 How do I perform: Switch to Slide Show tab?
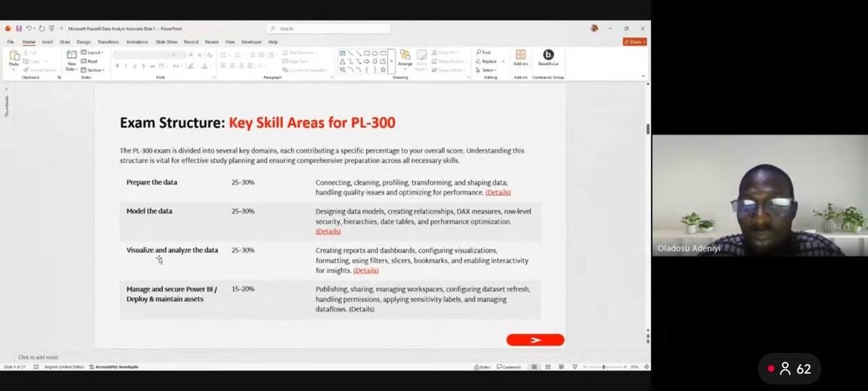pos(166,42)
